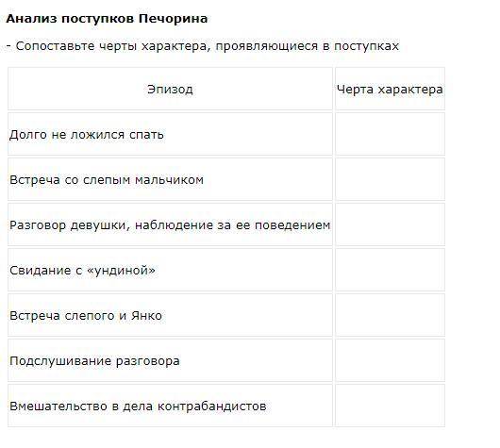Click the trait cell beside 'Встреча слепого и Янко'
The height and width of the screenshot is (448, 500).
(x=390, y=315)
